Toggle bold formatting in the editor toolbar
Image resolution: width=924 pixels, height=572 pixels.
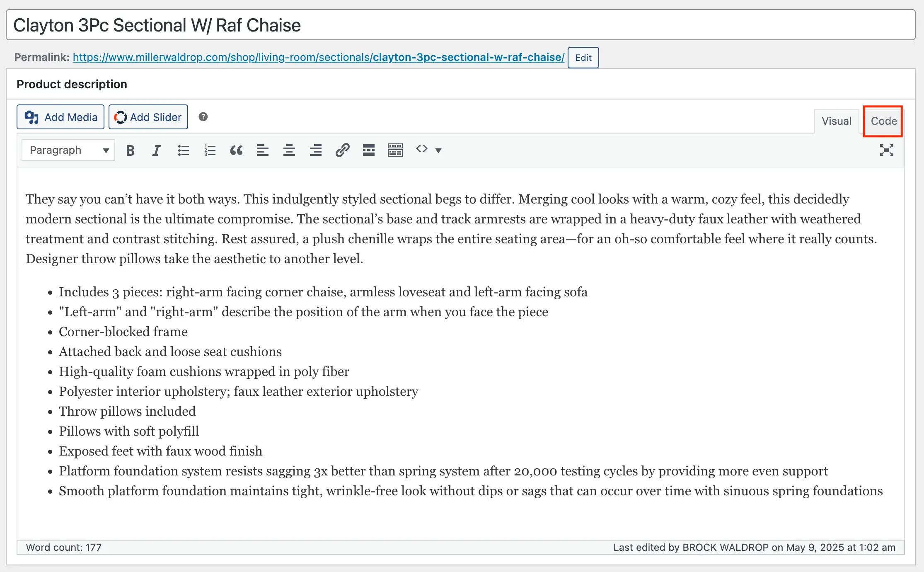(x=130, y=150)
